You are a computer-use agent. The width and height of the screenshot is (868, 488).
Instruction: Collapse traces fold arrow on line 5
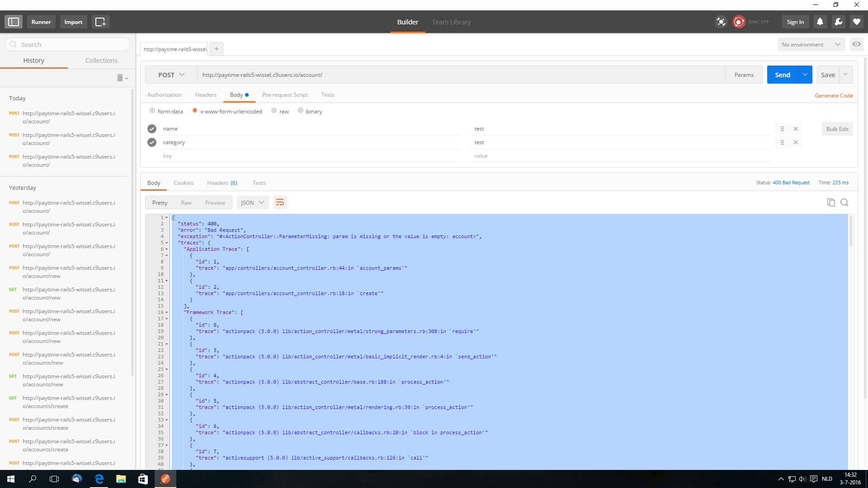pos(166,243)
